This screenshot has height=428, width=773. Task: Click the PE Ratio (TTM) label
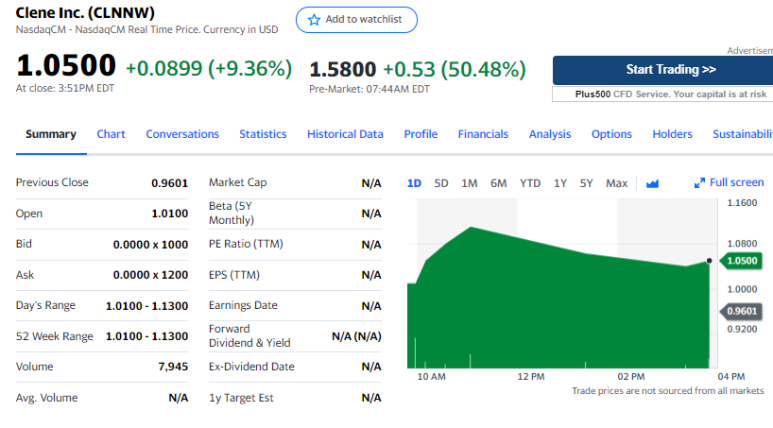click(246, 244)
